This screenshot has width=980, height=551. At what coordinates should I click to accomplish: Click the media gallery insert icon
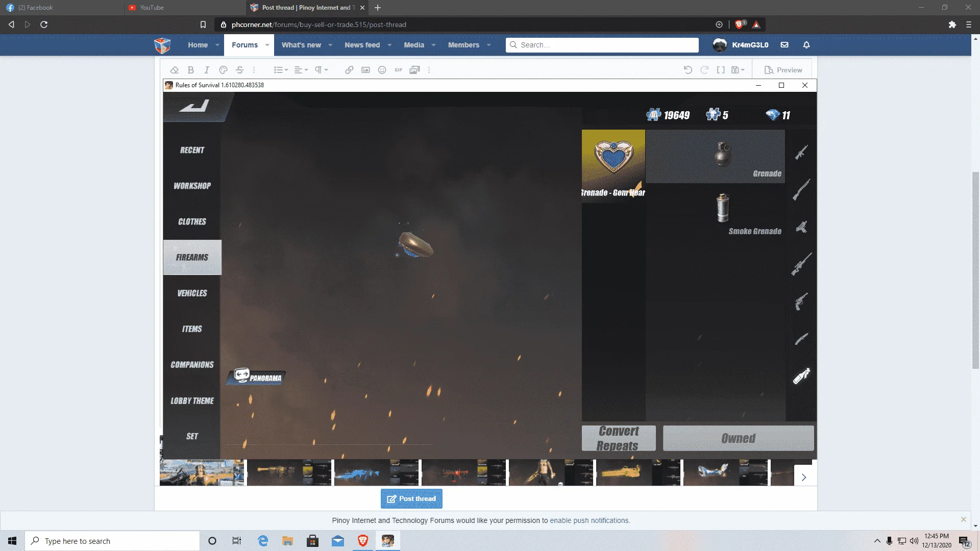coord(414,70)
